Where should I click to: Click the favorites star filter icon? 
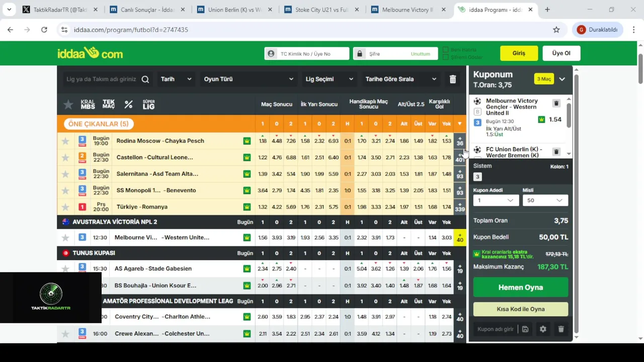click(68, 105)
